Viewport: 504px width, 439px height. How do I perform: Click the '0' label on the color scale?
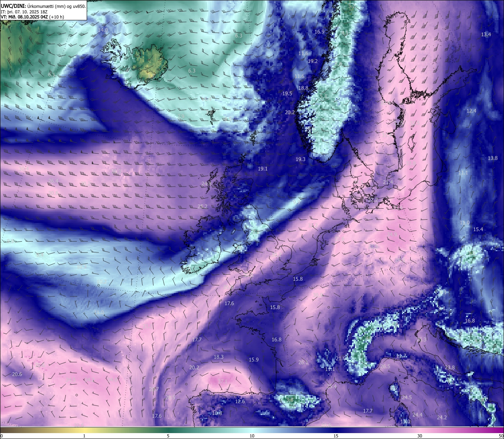point(2,436)
